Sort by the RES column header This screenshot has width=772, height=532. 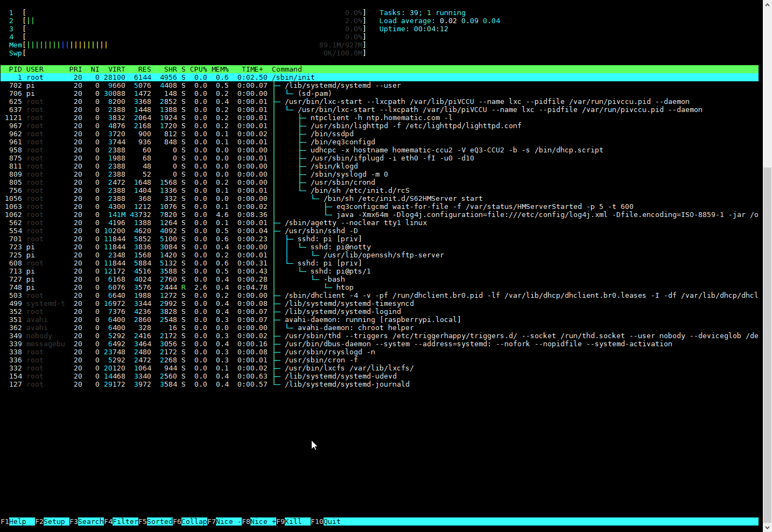(x=145, y=69)
